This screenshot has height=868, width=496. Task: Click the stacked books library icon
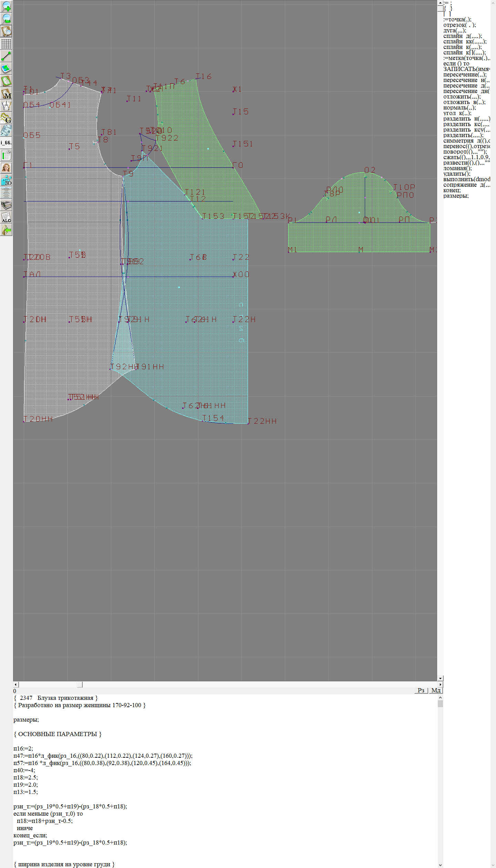(x=6, y=205)
